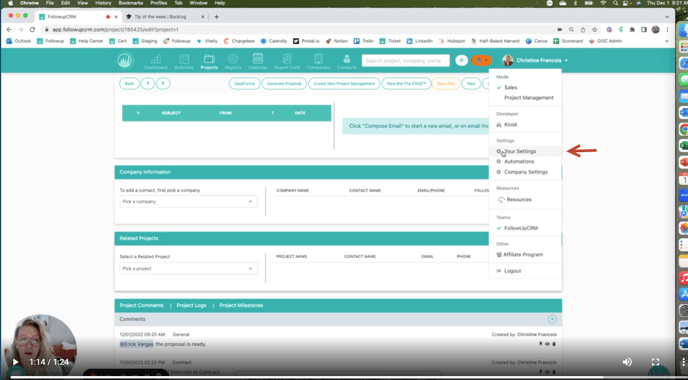Go back in browser history
688x380 pixels.
(x=9, y=29)
